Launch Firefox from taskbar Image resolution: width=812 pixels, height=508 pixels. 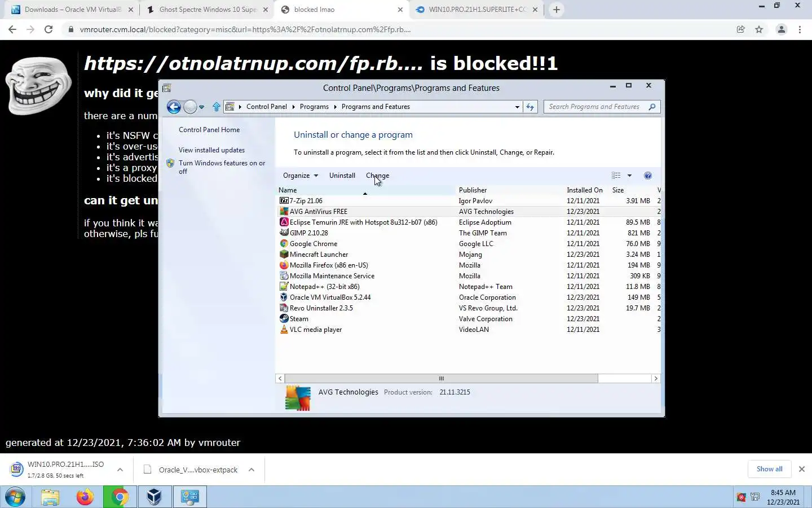(85, 497)
